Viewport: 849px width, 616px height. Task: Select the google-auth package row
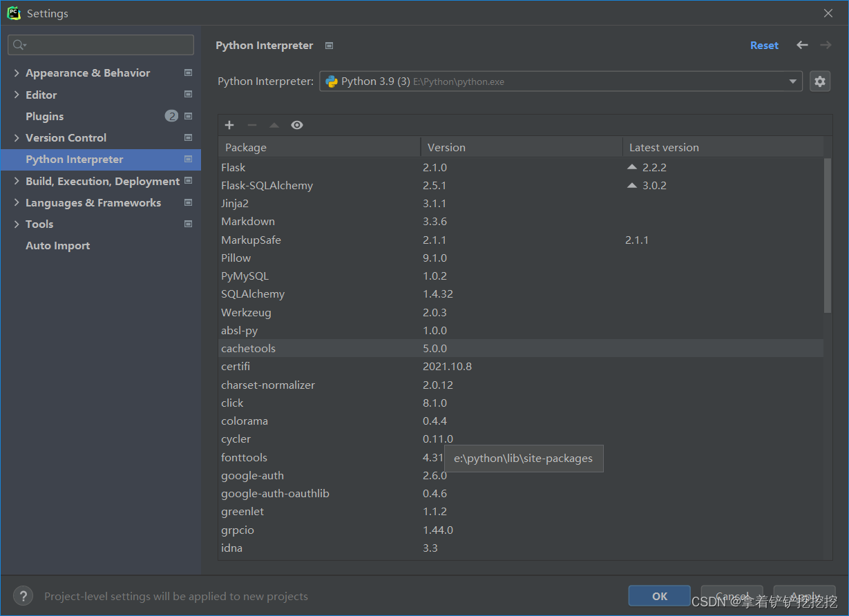pos(521,475)
